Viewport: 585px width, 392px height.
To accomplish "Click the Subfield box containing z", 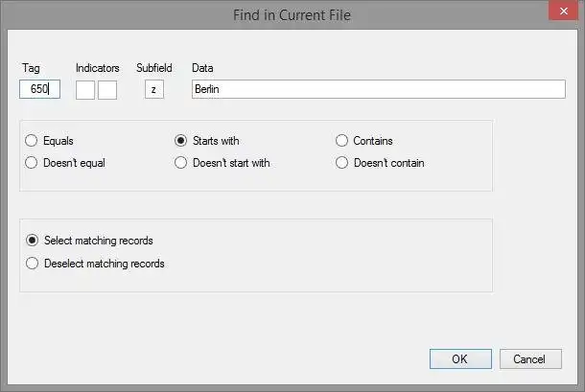I will click(x=153, y=89).
